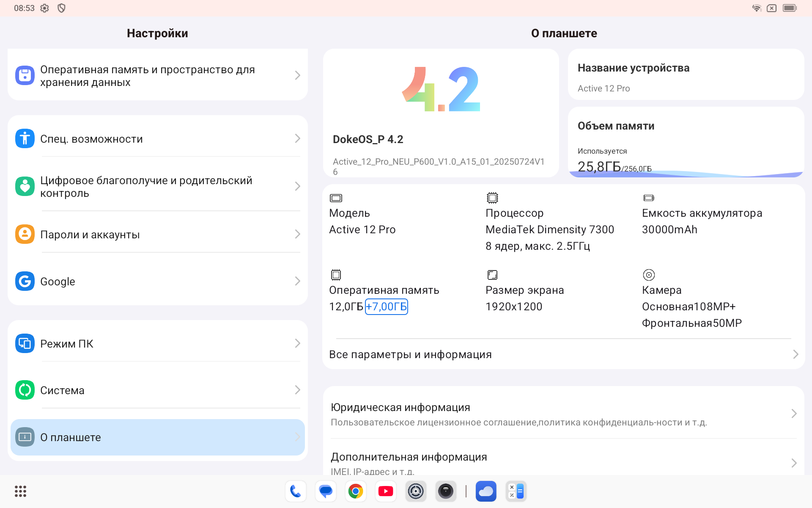812x508 pixels.
Task: Open the YouTube app icon
Action: coord(385,491)
